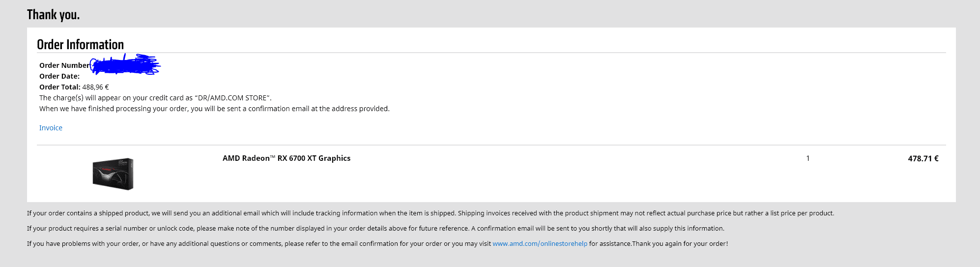This screenshot has width=980, height=267.
Task: Click the quantity value 1 in product row
Action: click(x=807, y=158)
